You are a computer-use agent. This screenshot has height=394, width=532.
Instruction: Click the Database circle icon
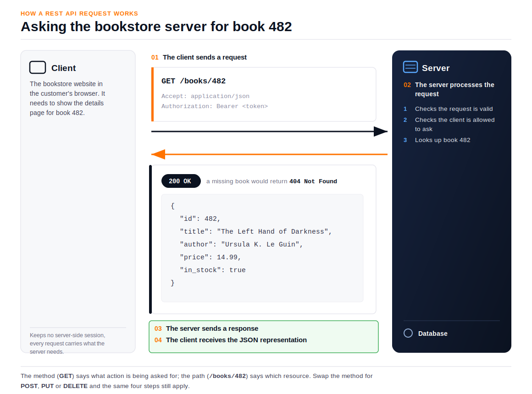coord(408,334)
